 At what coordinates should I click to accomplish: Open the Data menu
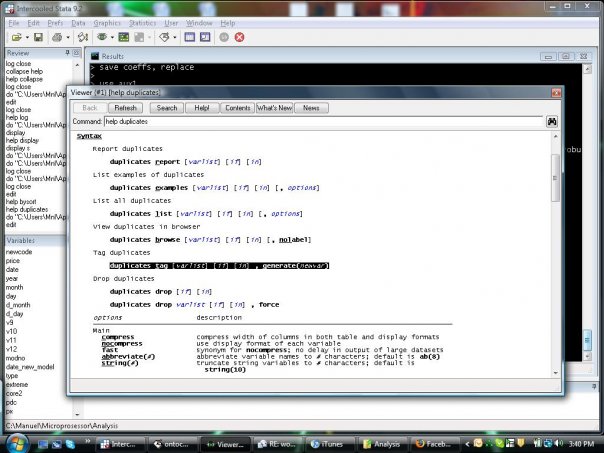click(x=78, y=23)
